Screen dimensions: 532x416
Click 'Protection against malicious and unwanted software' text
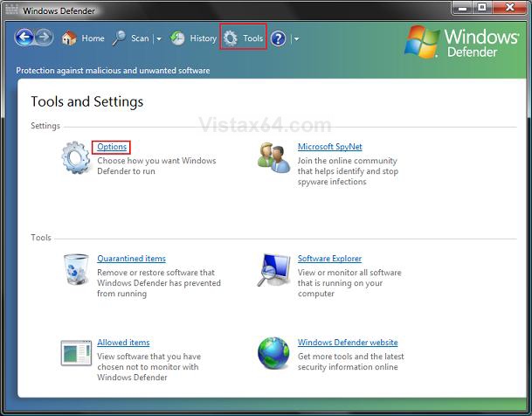tap(113, 71)
